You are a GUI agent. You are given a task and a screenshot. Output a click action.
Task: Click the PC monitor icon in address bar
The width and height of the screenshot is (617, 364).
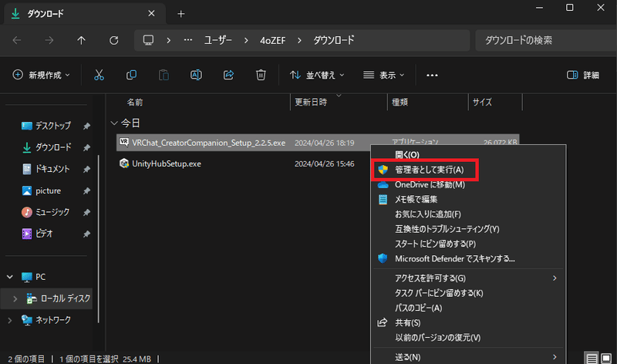pos(148,40)
